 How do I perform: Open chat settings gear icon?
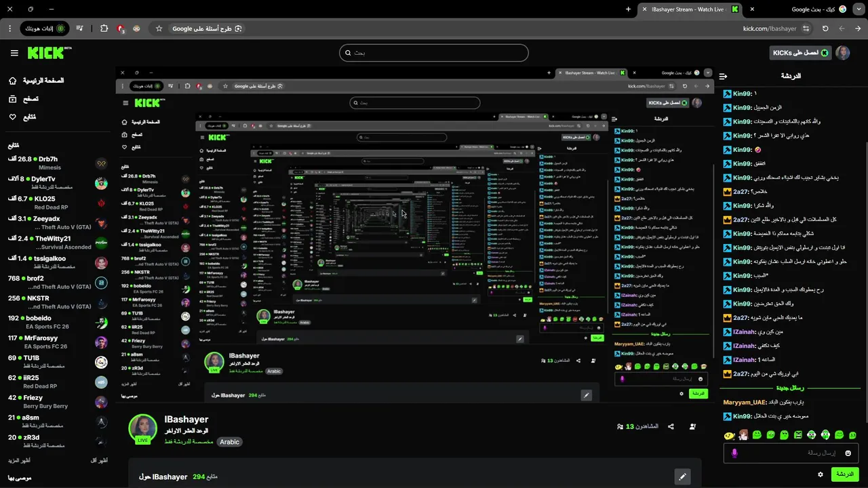click(x=821, y=474)
